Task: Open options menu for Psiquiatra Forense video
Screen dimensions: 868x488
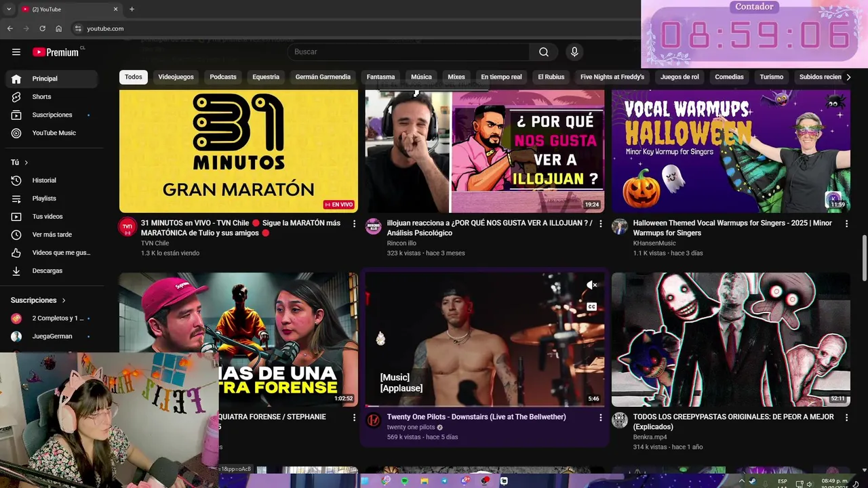Action: coord(354,418)
